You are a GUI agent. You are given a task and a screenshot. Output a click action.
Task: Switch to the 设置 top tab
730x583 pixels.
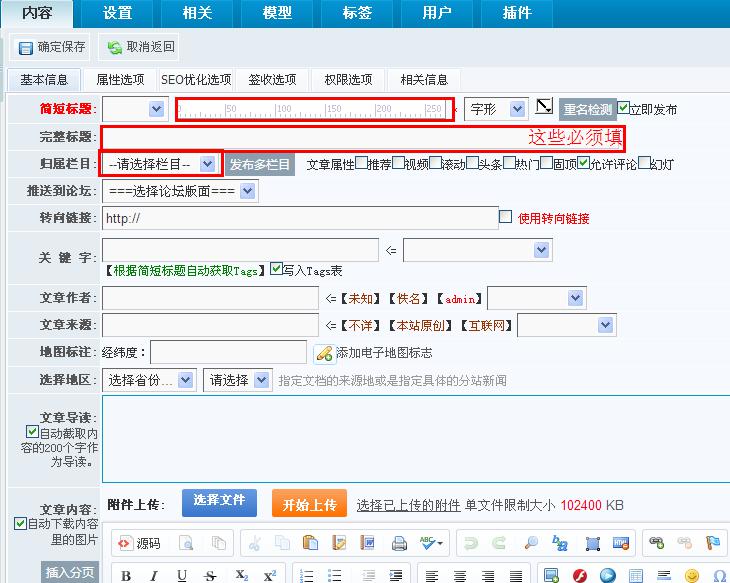point(117,13)
